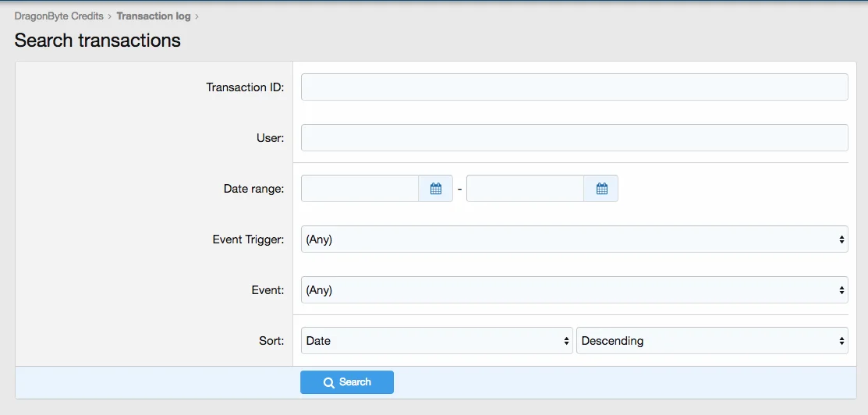Viewport: 868px width, 415px height.
Task: Click the Search transactions page heading
Action: [x=97, y=41]
